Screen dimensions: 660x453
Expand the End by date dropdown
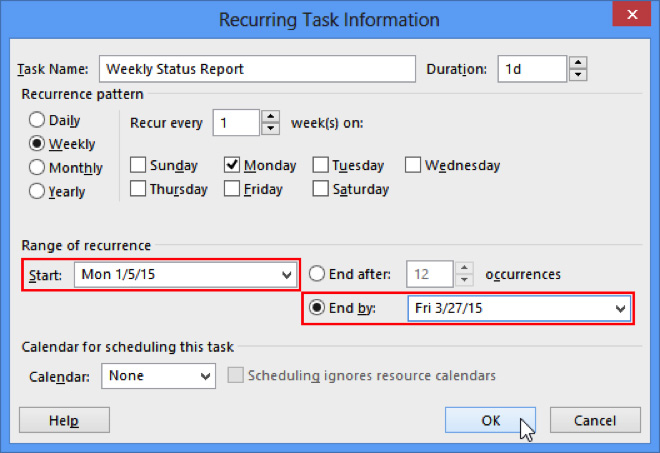coord(620,308)
